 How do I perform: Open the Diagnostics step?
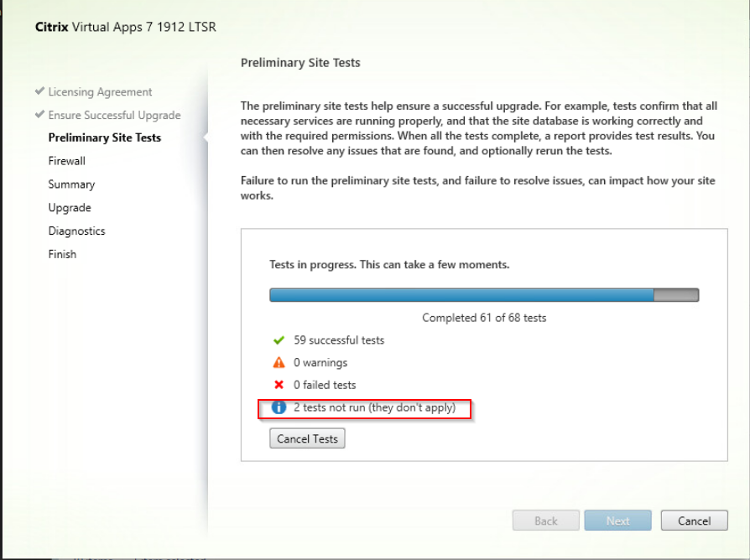pos(76,231)
